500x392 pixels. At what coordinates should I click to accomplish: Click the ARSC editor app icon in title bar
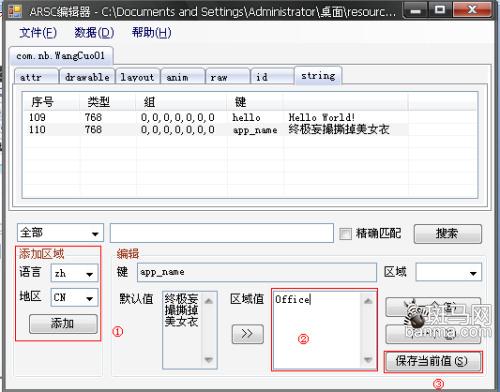click(15, 11)
